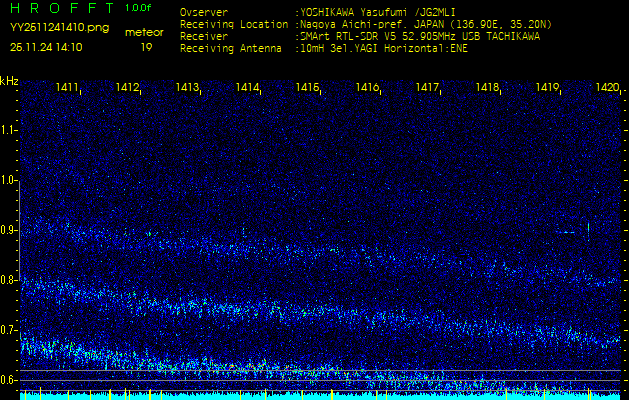Viewport: 629px width, 400px height.
Task: Click the 1411 time marker
Action: click(68, 88)
